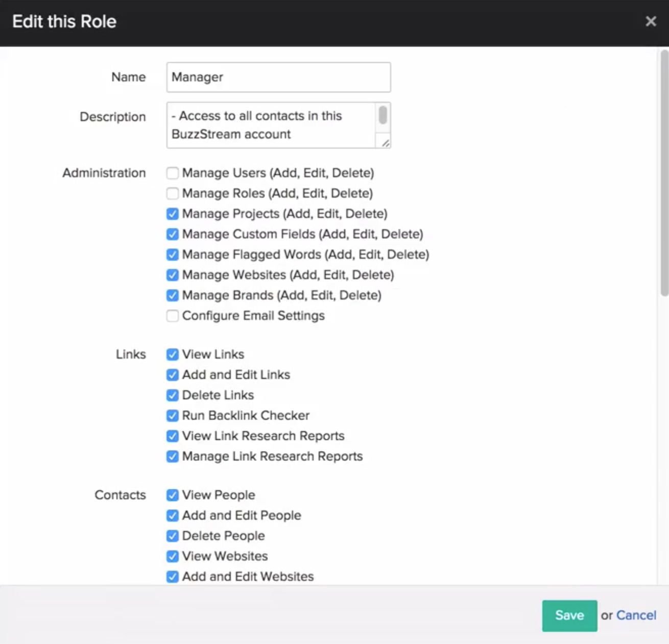Uncheck Manage Link Research Reports
Image resolution: width=669 pixels, height=644 pixels.
pos(173,457)
